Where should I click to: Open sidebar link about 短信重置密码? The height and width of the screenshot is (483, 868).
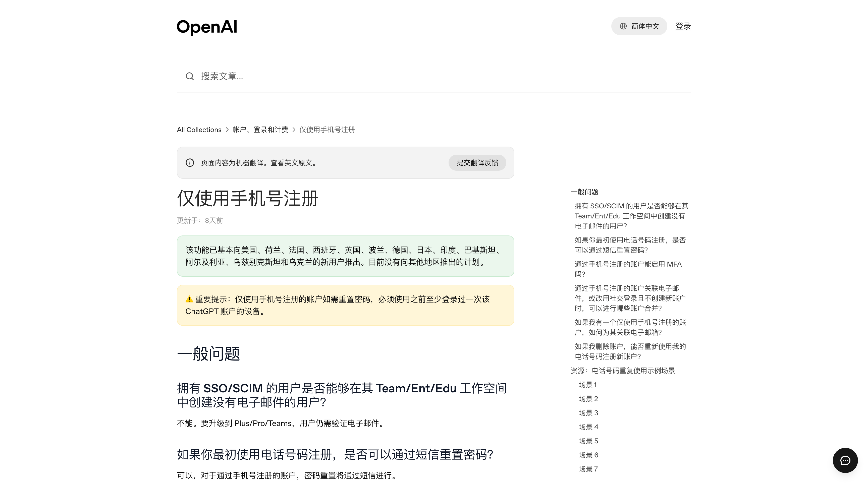(x=630, y=245)
